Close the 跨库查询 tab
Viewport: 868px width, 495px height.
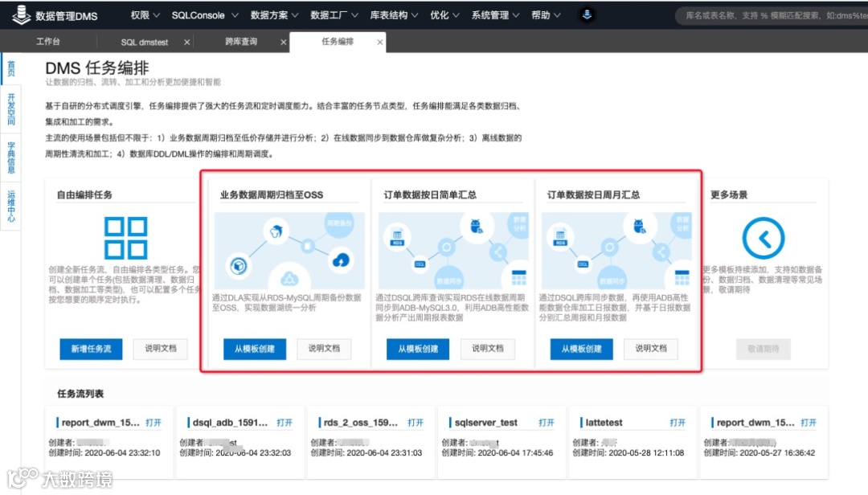tap(284, 42)
